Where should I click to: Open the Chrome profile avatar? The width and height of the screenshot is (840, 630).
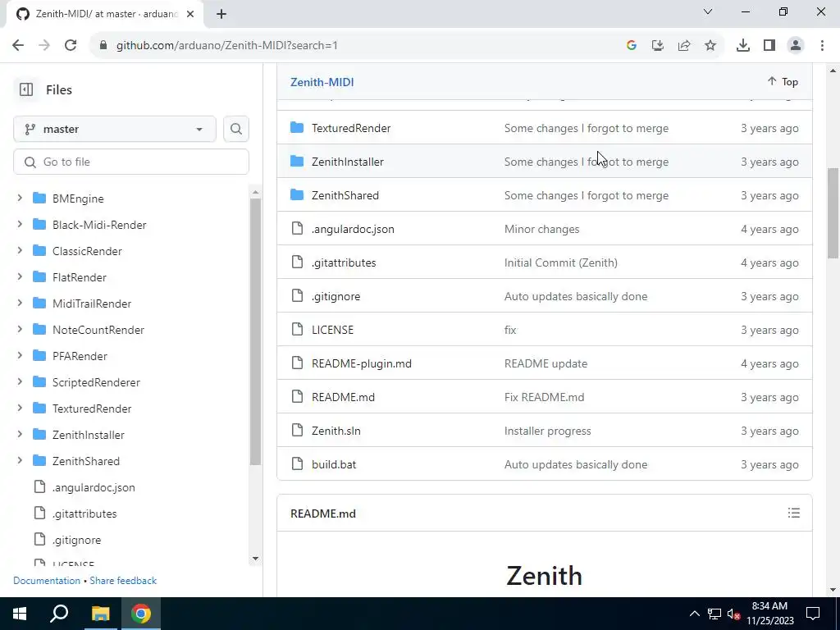coord(796,46)
